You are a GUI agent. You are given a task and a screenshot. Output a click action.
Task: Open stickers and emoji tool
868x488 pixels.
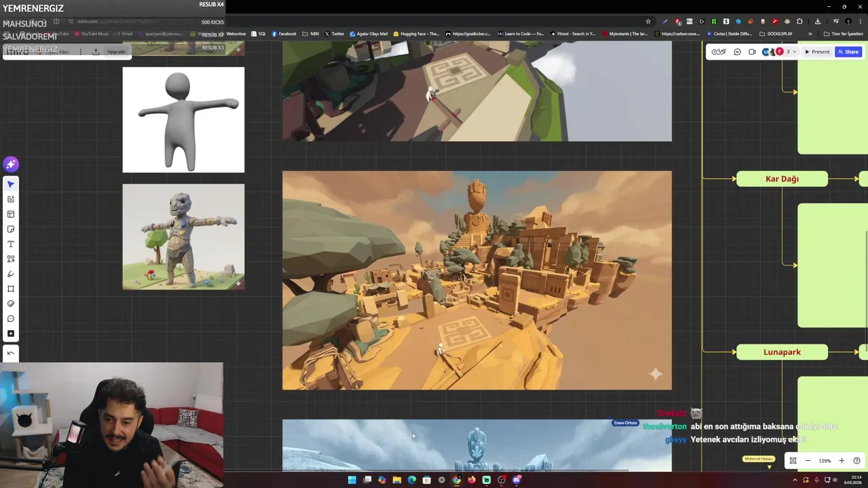(x=10, y=304)
